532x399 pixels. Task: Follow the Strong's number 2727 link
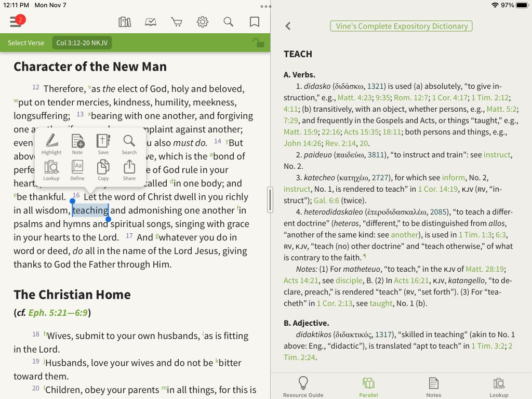click(x=380, y=178)
